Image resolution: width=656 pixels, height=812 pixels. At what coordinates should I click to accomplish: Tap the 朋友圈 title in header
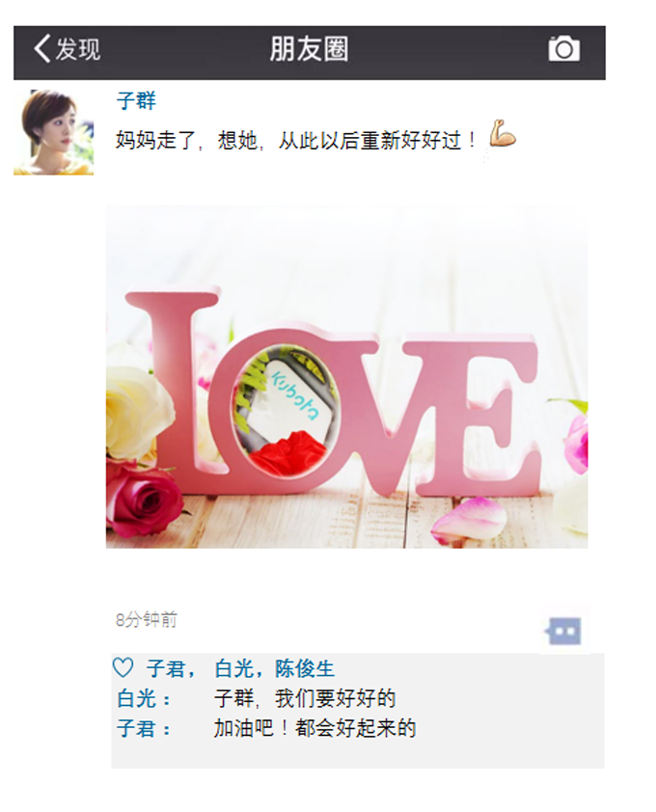point(310,49)
